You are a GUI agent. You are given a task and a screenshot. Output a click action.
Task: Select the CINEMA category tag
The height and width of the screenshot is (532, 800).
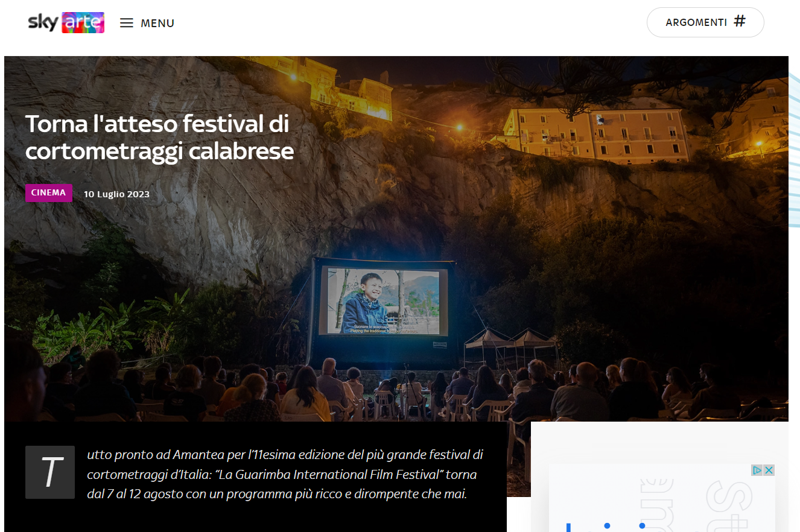[48, 193]
